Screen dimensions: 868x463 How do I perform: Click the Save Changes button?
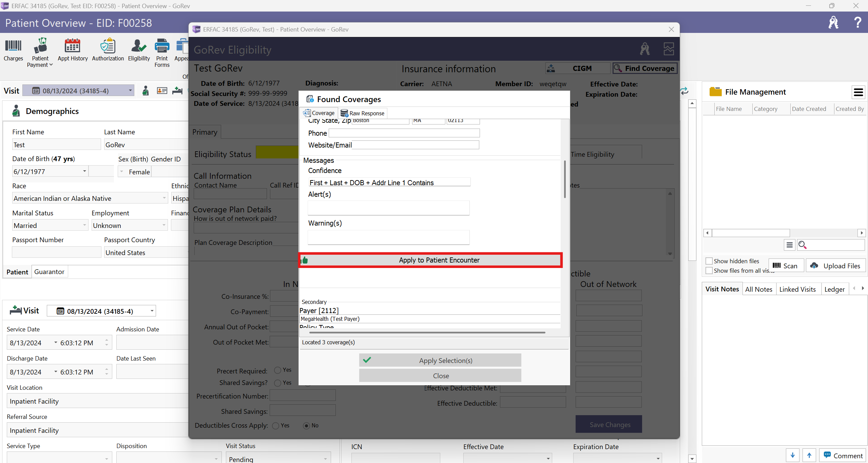coord(609,424)
